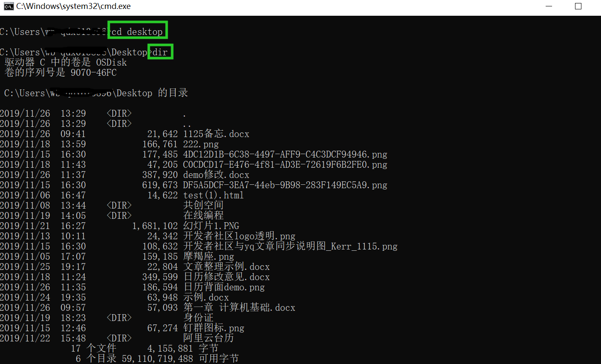
Task: Click the OSDisk volume label text
Action: [x=112, y=62]
